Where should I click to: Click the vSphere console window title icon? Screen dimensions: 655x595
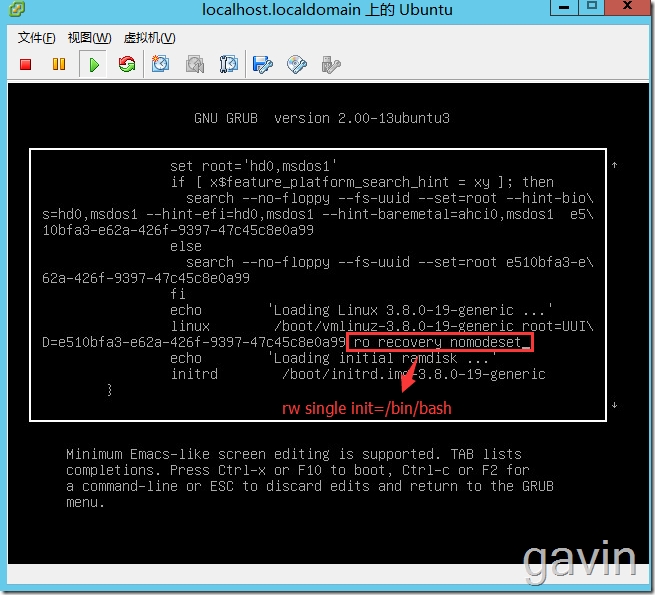tap(17, 8)
